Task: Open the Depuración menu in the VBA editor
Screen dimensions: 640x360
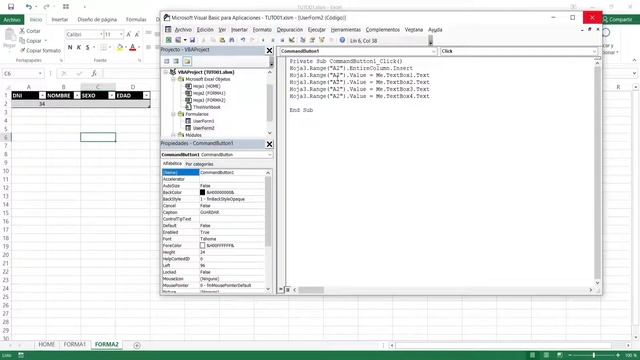Action: click(290, 30)
